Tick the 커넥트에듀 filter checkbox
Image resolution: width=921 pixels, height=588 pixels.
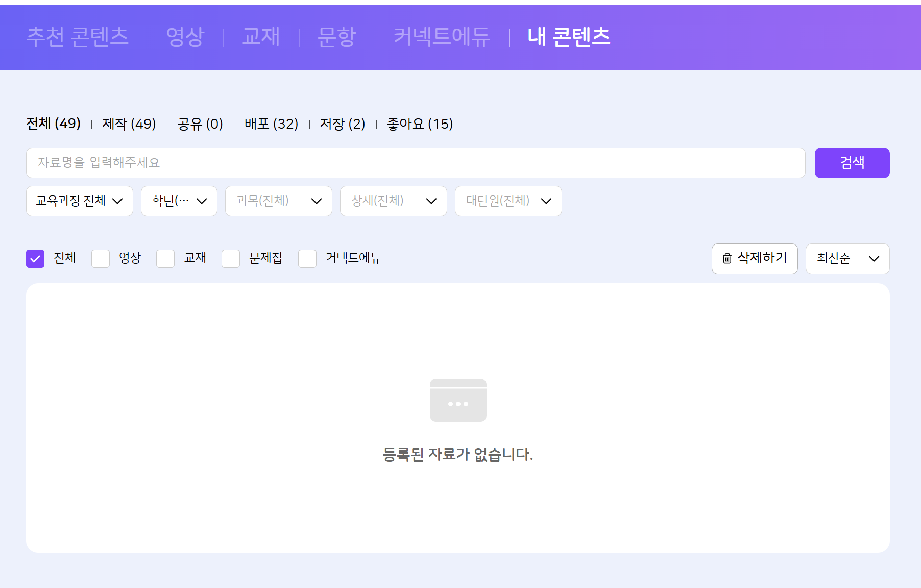point(307,259)
